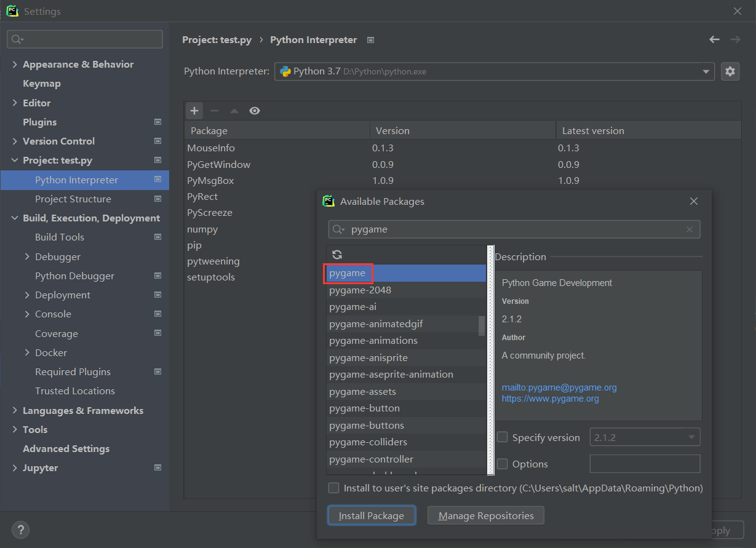Expand the Debugger node

pyautogui.click(x=27, y=256)
